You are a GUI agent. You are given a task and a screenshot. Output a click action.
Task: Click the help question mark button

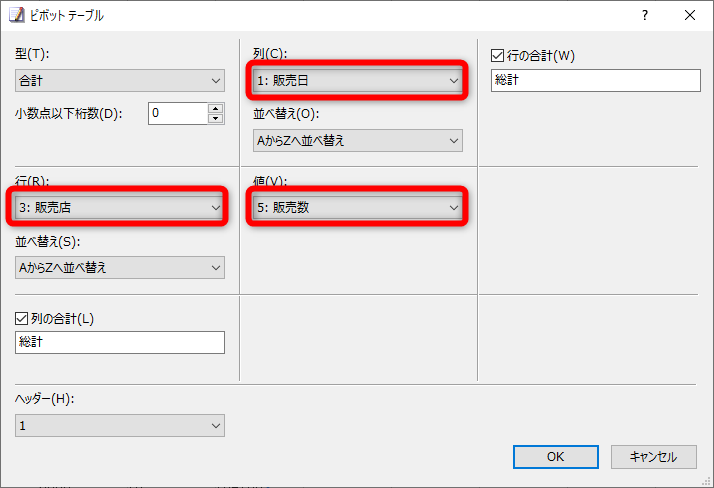[x=645, y=15]
